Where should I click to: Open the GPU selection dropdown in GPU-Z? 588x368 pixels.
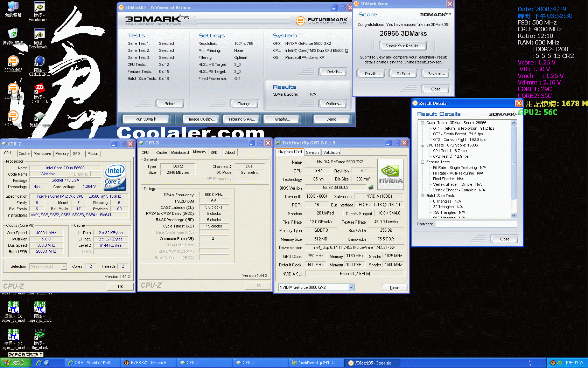pos(351,287)
